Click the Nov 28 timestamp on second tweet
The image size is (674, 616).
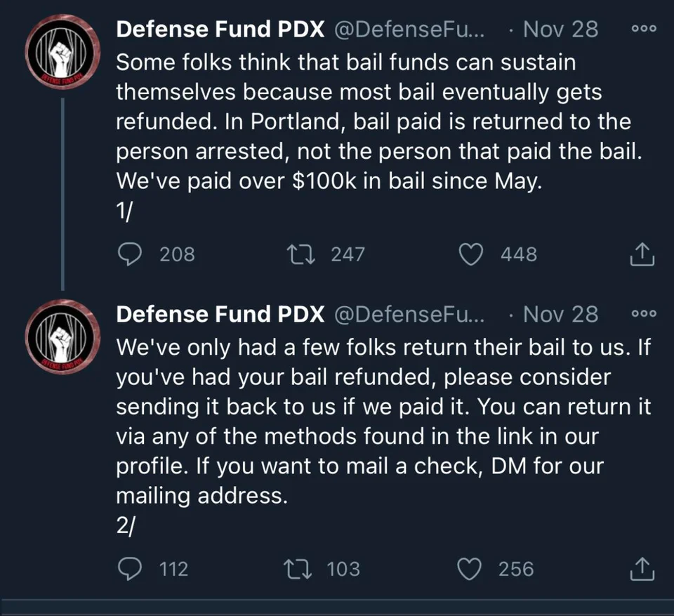[560, 314]
